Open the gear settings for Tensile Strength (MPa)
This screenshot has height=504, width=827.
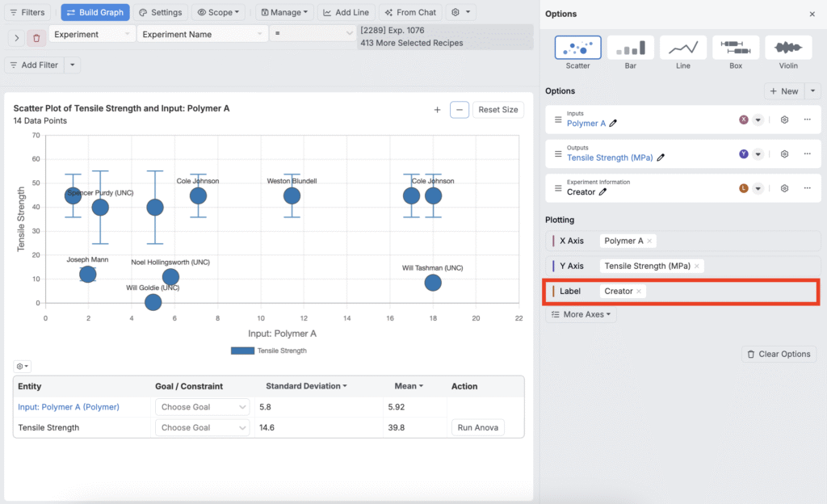784,154
